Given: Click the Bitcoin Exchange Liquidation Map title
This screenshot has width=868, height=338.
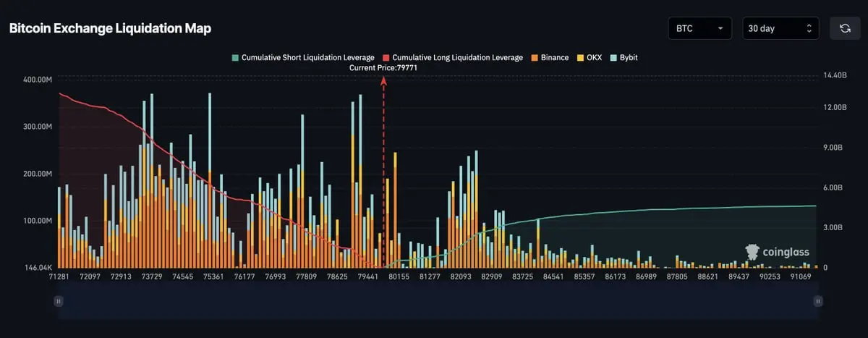Looking at the screenshot, I should pos(110,28).
